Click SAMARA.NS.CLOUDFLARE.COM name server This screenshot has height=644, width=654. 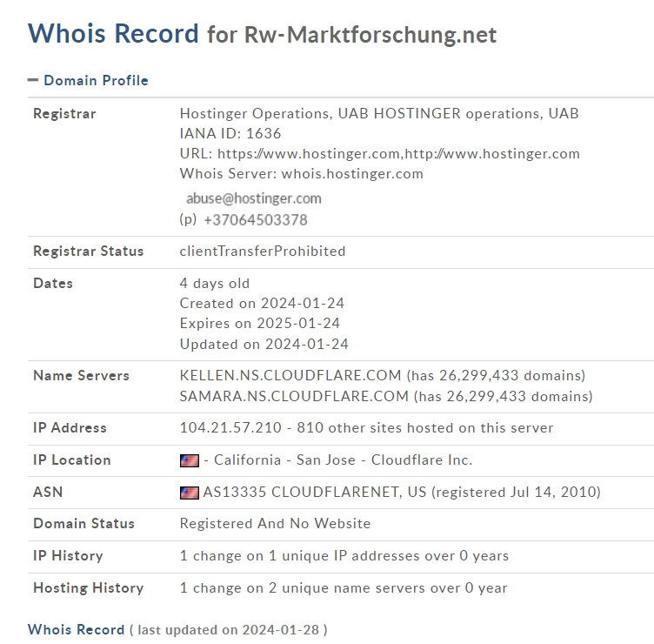294,396
